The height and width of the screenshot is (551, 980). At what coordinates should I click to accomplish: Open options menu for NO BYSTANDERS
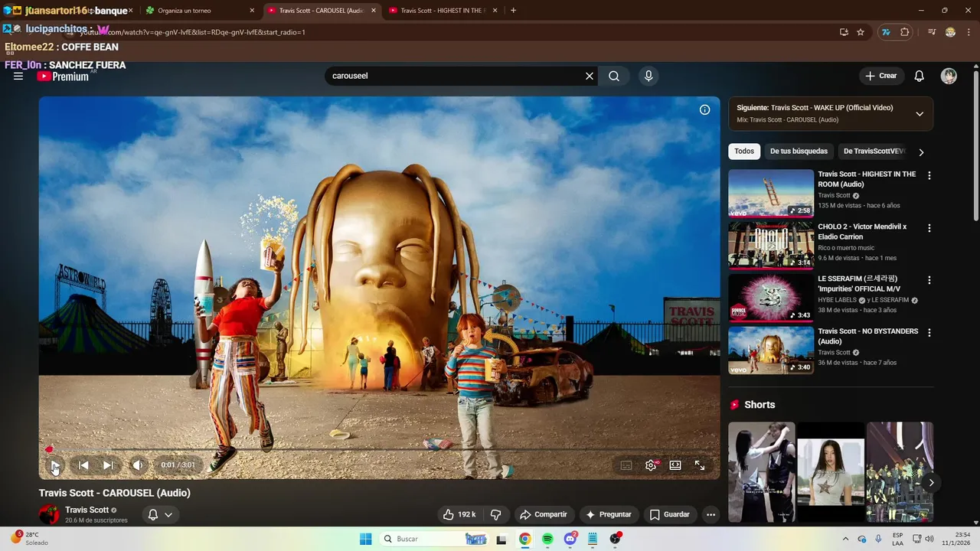[929, 333]
